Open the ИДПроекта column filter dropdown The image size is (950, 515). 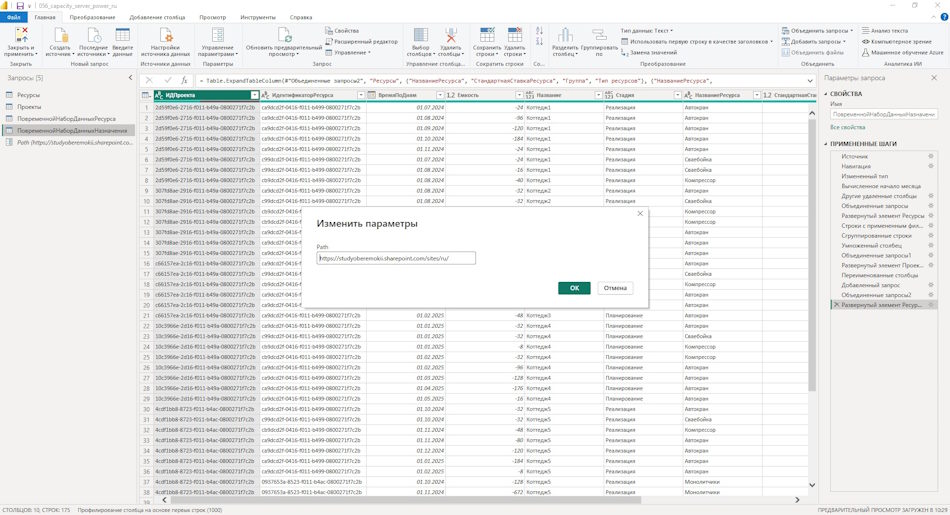[x=255, y=95]
